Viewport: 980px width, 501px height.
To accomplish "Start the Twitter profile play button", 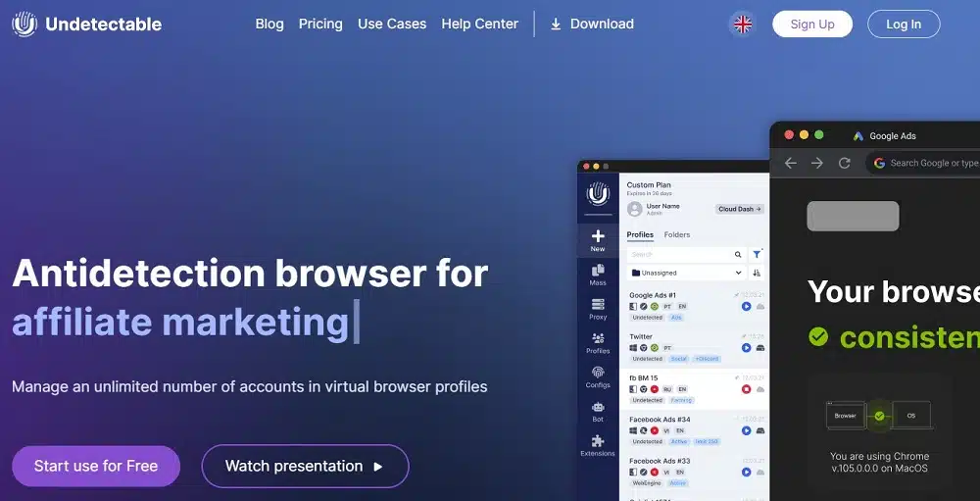I will click(x=746, y=348).
